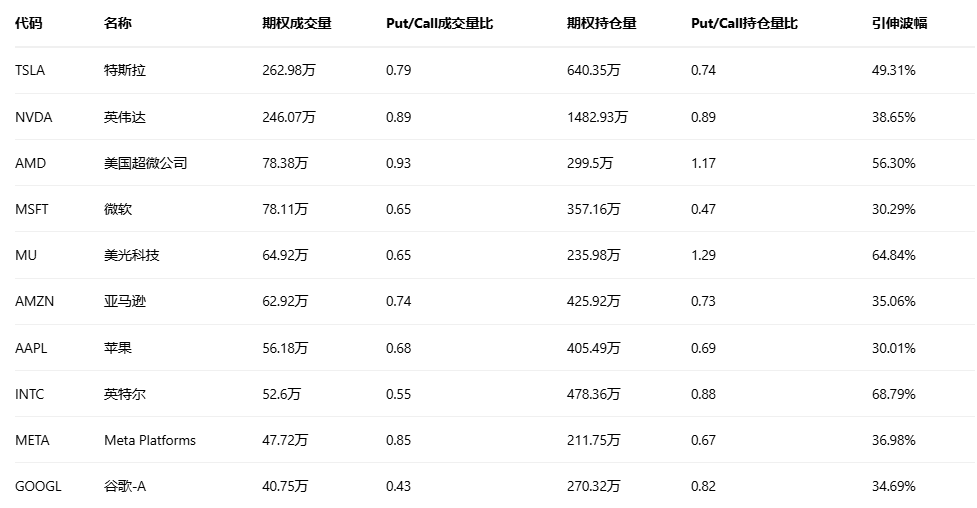Open the 美国超微公司 stock name
This screenshot has width=977, height=508.
click(x=145, y=163)
